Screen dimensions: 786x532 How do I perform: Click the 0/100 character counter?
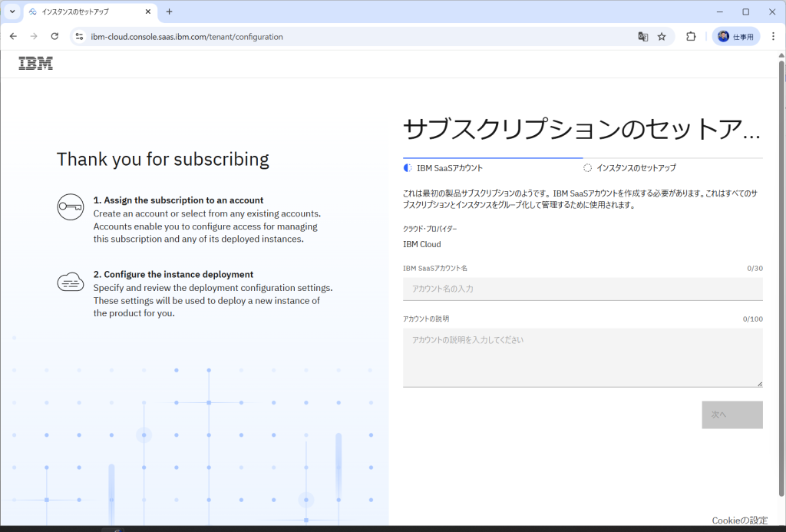(x=752, y=319)
